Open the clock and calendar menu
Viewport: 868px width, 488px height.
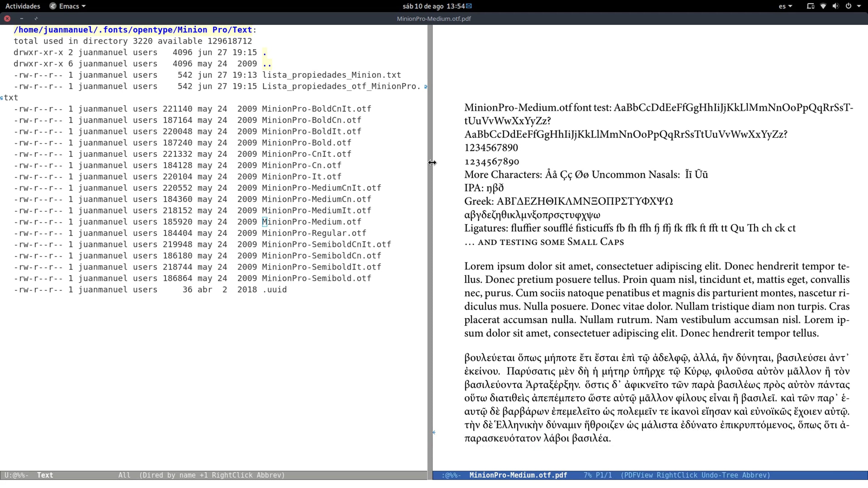(x=434, y=6)
